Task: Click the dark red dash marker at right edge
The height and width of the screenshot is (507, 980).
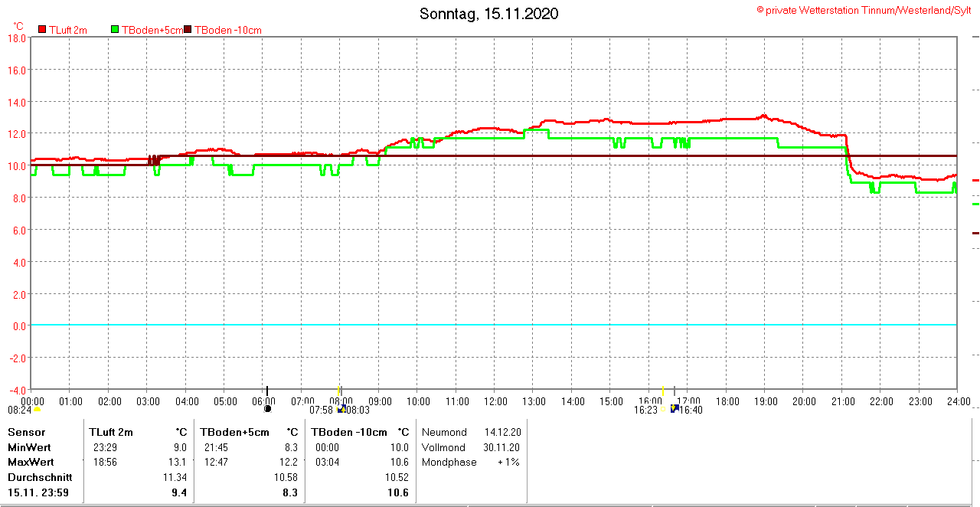Action: pyautogui.click(x=975, y=233)
